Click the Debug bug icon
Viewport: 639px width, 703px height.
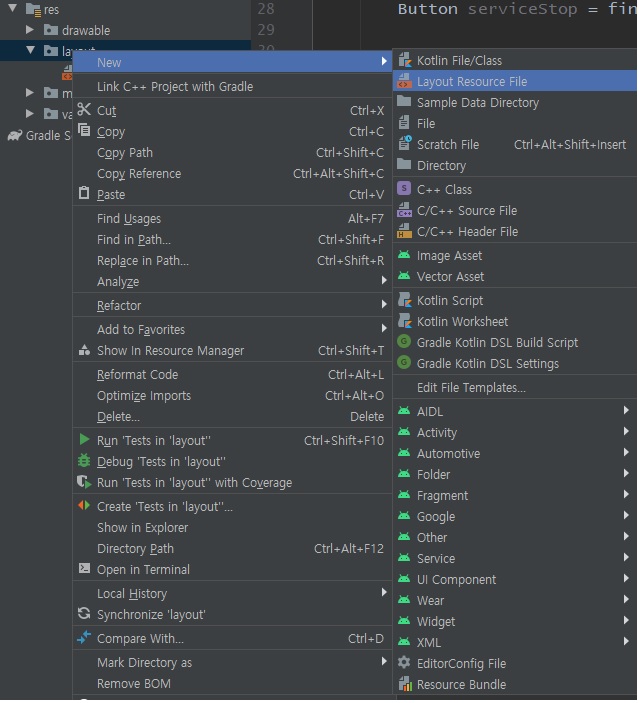(x=84, y=461)
